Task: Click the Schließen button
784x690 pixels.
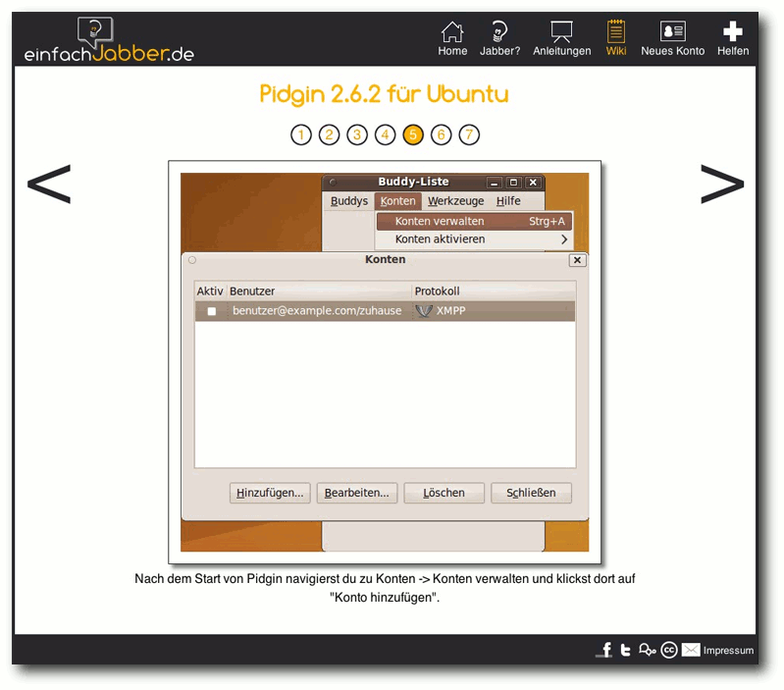Action: click(531, 493)
